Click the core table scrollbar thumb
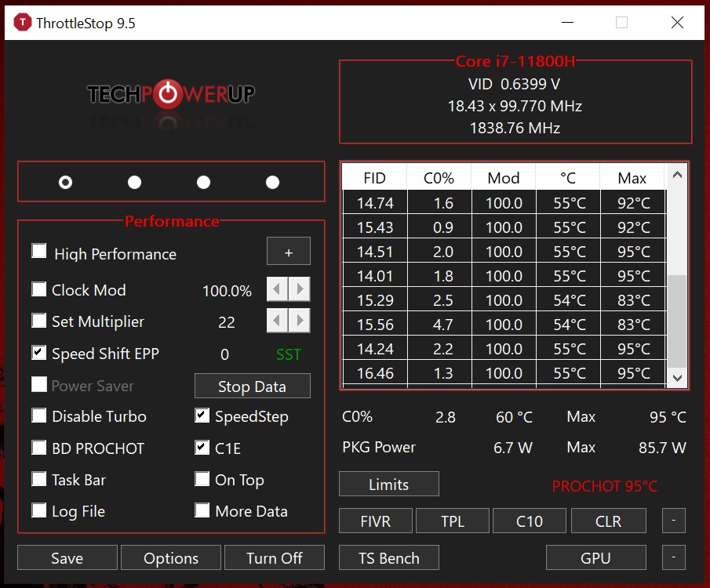Viewport: 710px width, 588px height. coord(677,321)
